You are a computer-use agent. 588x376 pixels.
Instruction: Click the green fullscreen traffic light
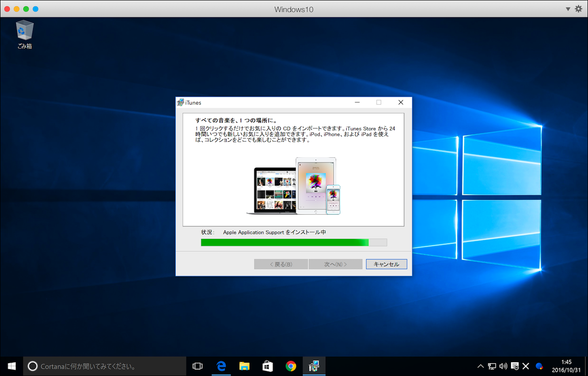[26, 9]
